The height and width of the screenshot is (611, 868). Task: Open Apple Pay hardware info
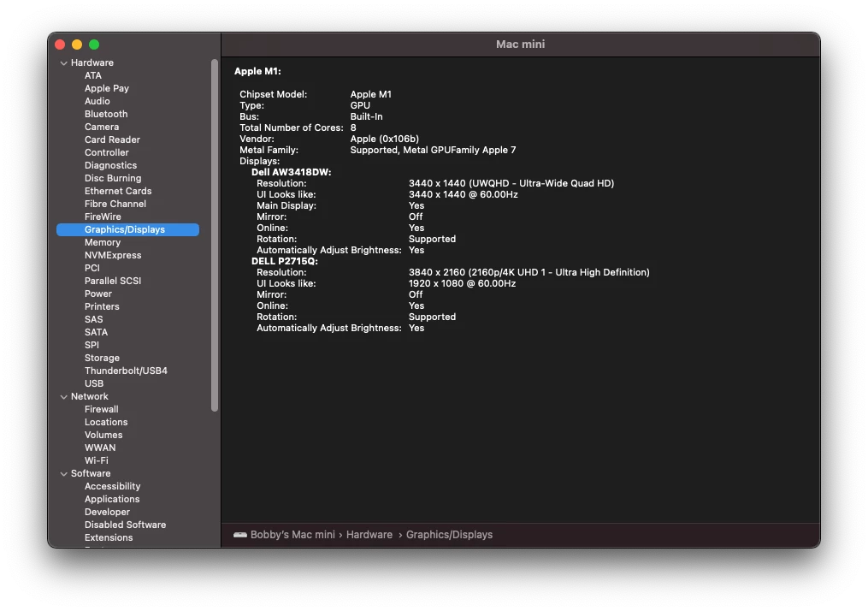click(x=107, y=88)
